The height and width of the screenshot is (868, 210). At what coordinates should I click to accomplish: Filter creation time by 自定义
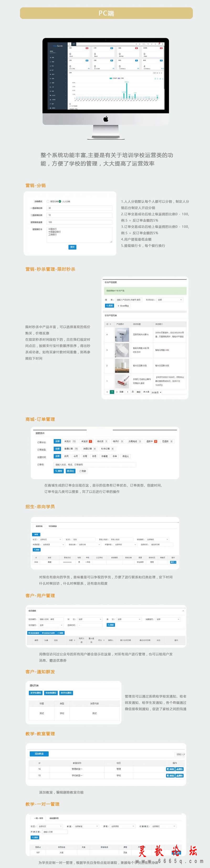click(x=125, y=456)
